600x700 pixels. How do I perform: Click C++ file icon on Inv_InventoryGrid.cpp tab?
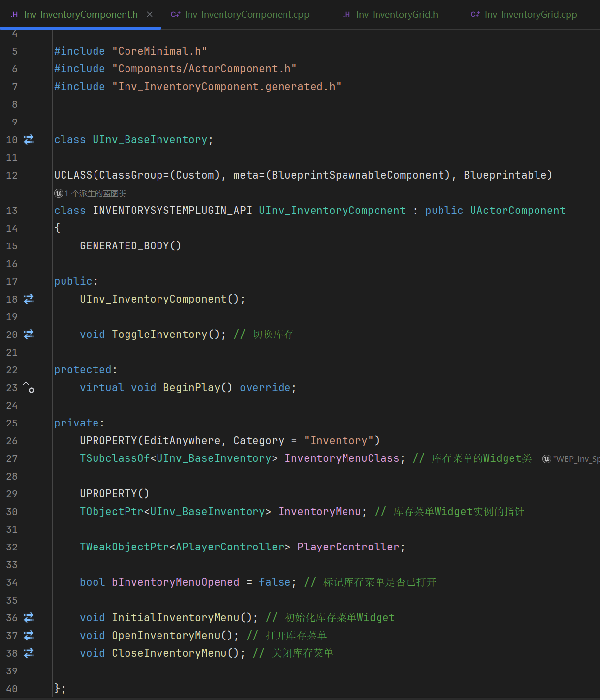coord(475,15)
